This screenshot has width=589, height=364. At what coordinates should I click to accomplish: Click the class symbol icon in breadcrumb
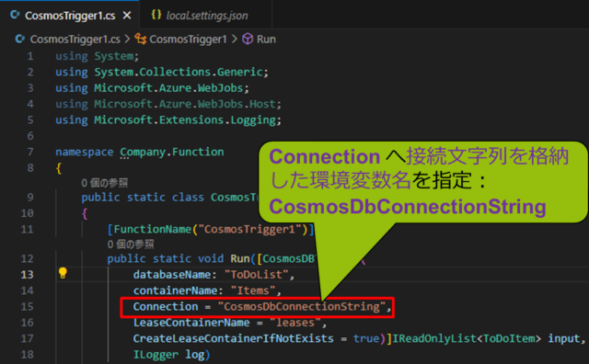141,39
